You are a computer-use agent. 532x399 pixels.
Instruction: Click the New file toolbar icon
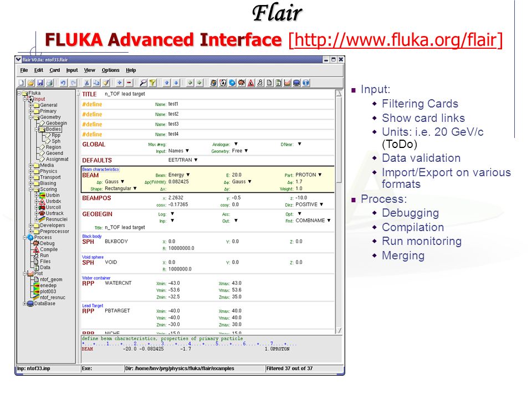tap(22, 83)
